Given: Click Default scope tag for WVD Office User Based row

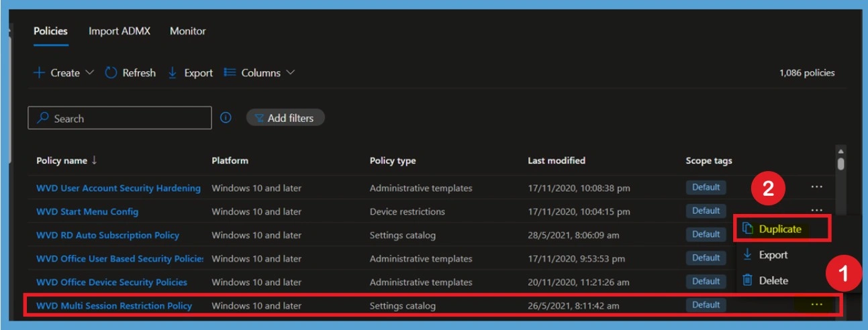Looking at the screenshot, I should pos(706,258).
